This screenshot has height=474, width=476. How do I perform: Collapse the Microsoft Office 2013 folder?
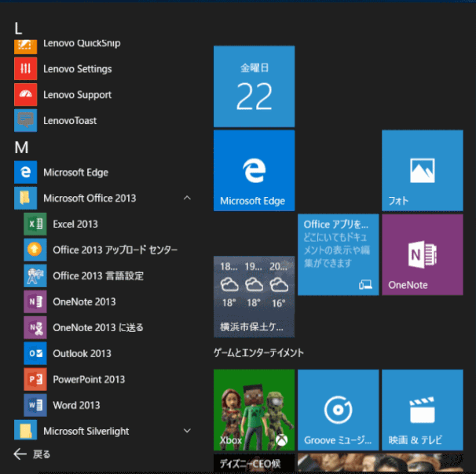tap(187, 198)
